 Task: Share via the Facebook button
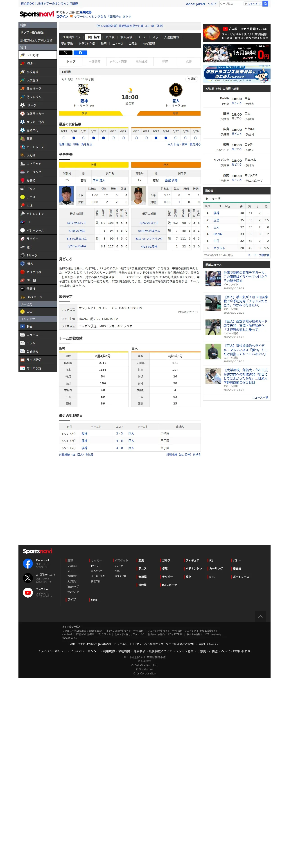click(80, 53)
